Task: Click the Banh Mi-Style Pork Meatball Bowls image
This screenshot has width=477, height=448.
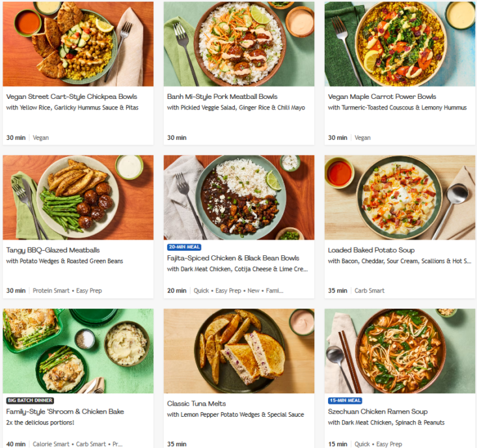Action: tap(239, 44)
